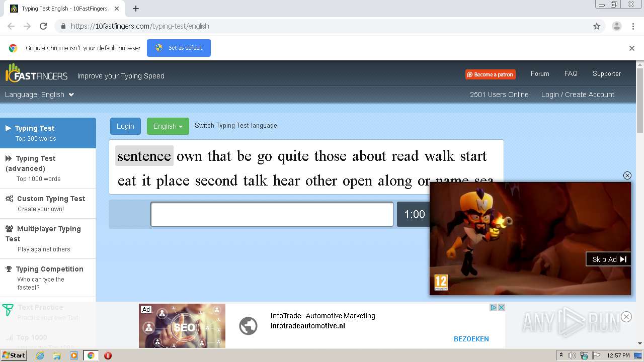
Task: Open the media player taskbar icon
Action: pyautogui.click(x=74, y=355)
